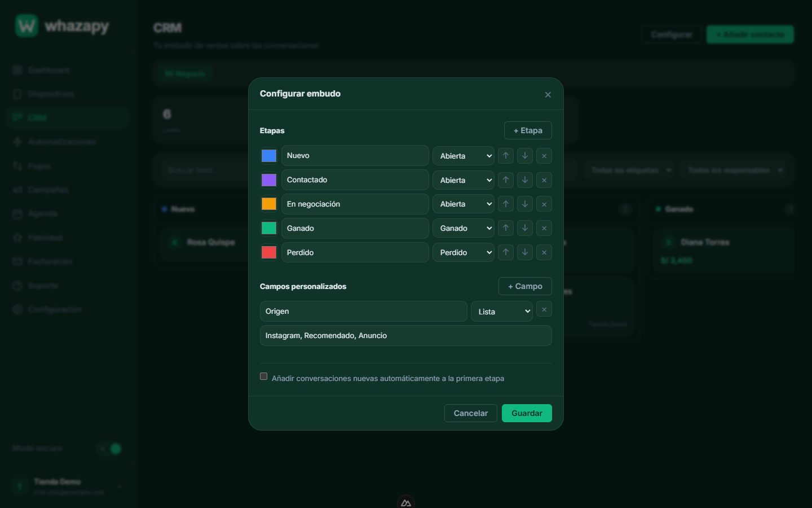Image resolution: width=812 pixels, height=508 pixels.
Task: Click the background Configurar button
Action: coord(672,34)
